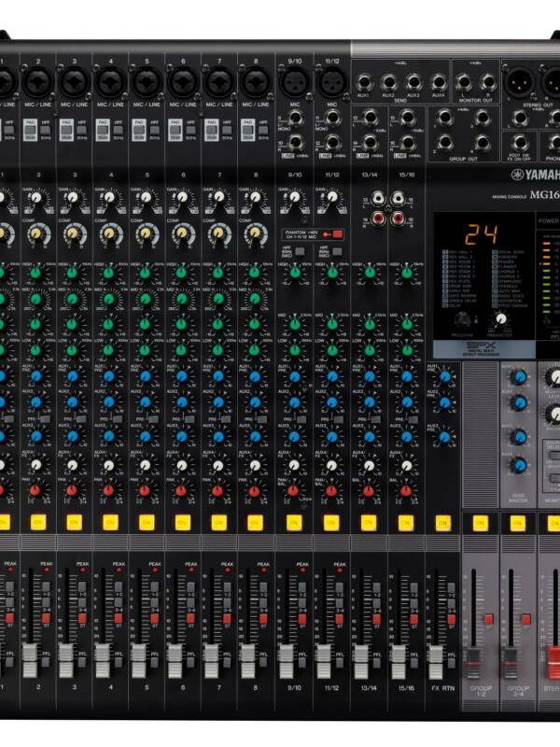Click the GAIN knob on channel 4
560x747 pixels.
pyautogui.click(x=109, y=197)
